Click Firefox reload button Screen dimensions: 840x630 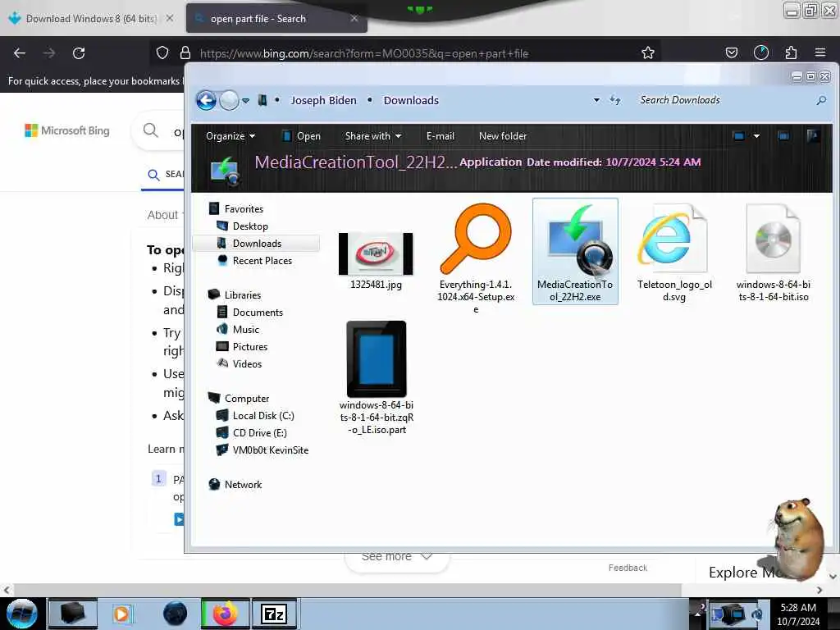point(79,53)
